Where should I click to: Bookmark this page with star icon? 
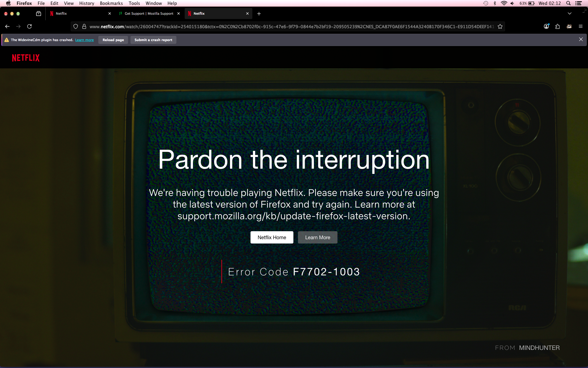(500, 26)
